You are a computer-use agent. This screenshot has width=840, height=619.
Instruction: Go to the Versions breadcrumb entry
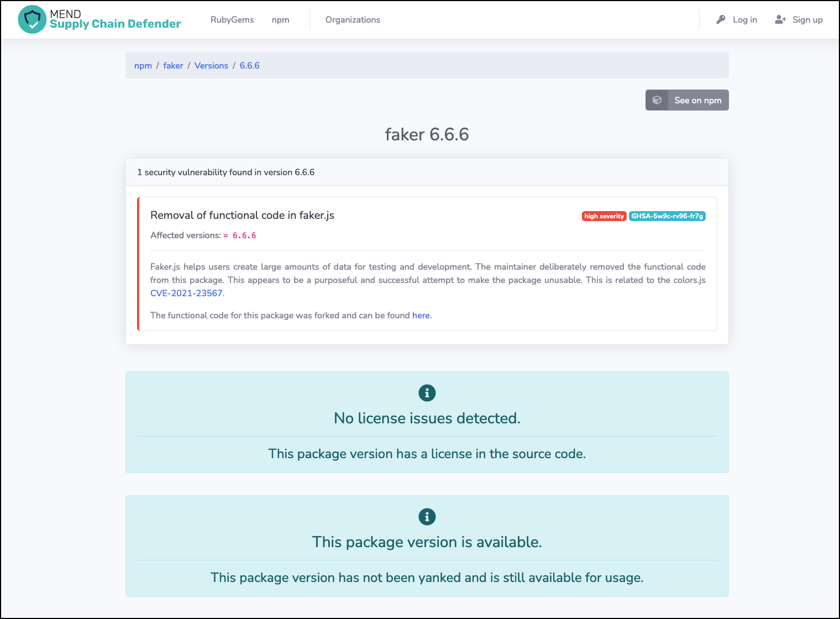click(211, 65)
